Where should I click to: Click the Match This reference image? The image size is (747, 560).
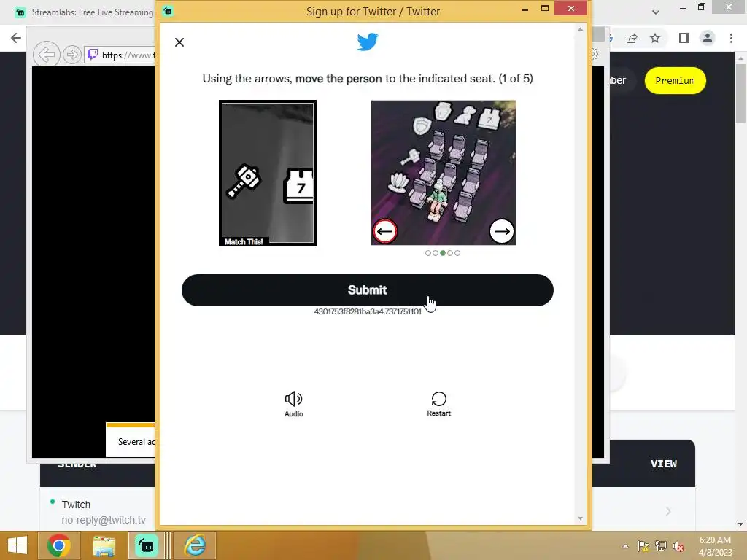268,173
